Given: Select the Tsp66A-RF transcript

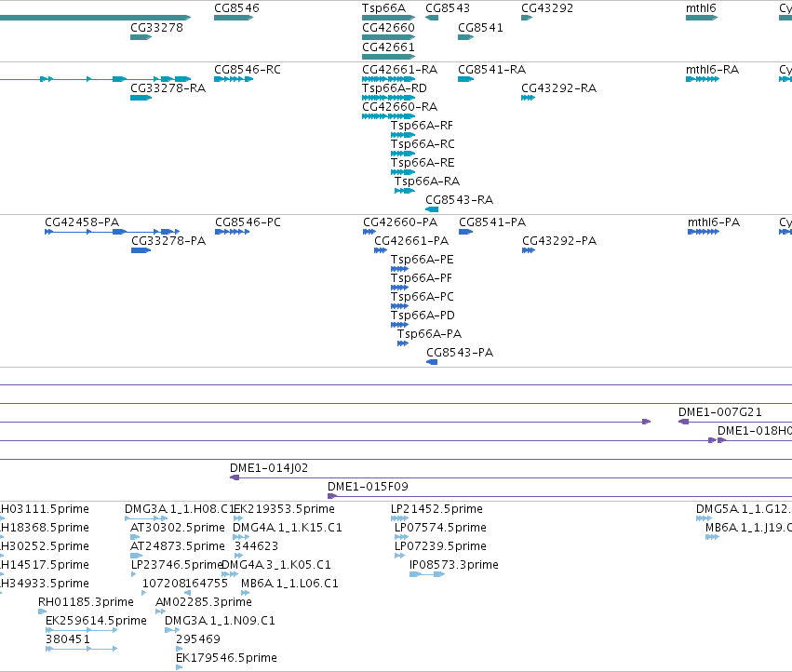Looking at the screenshot, I should point(403,135).
